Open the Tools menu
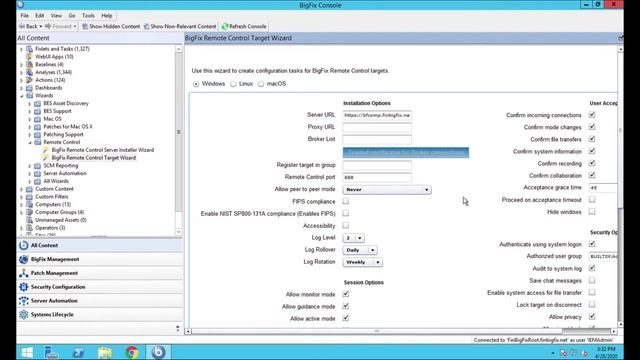640x360 pixels. (x=88, y=16)
